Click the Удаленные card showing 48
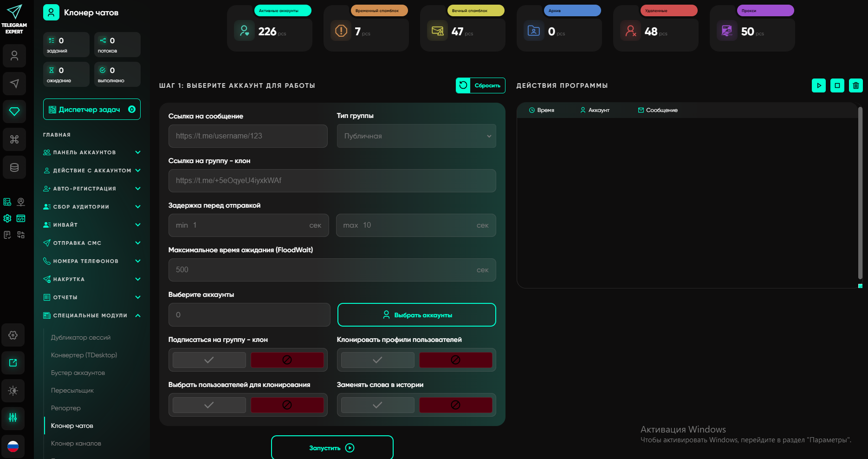 [656, 28]
